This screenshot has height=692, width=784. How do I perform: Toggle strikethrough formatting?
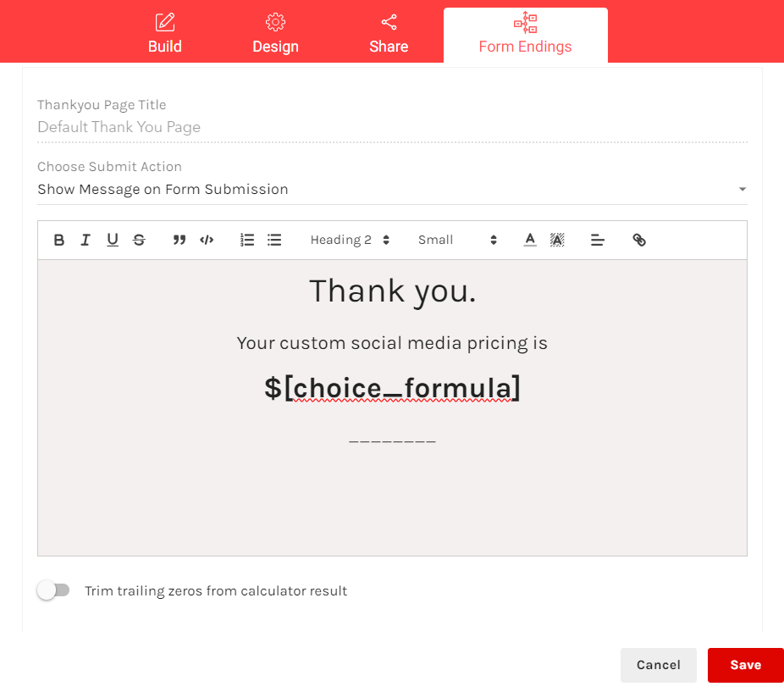click(x=139, y=240)
